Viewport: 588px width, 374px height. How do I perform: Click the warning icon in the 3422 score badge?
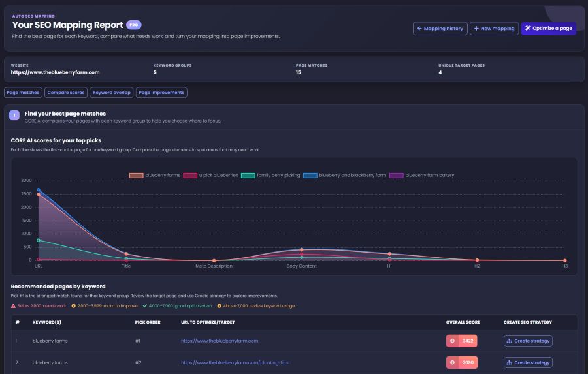tap(452, 341)
